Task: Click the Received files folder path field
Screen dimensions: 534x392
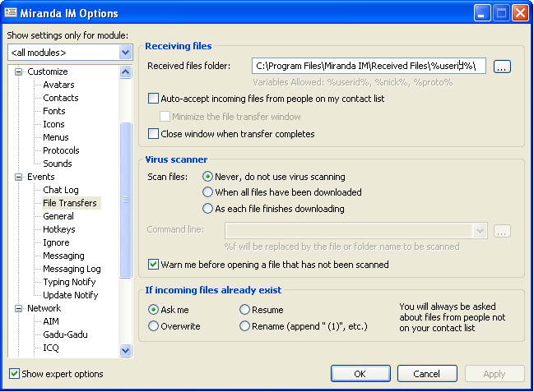Action: click(x=369, y=66)
